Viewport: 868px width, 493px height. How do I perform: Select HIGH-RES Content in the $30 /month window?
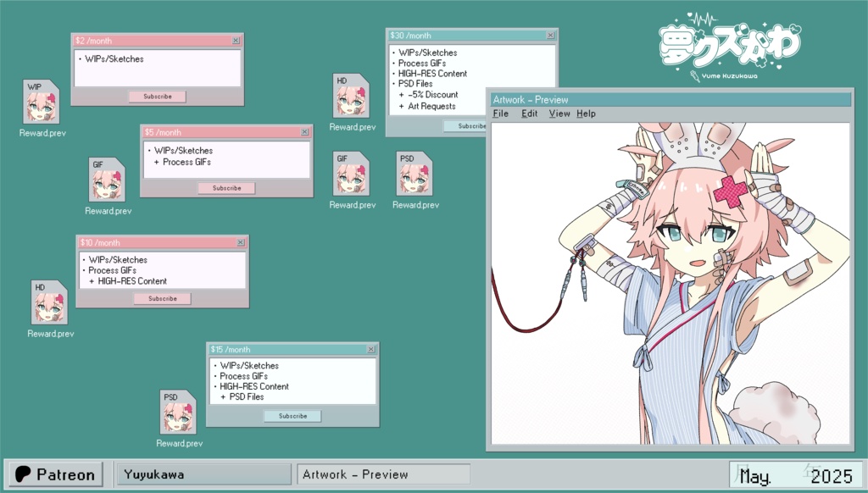[x=432, y=74]
